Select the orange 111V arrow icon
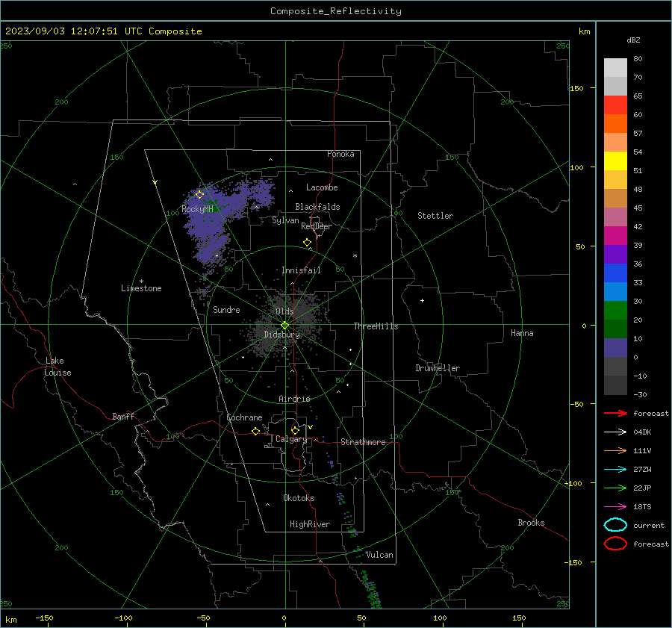The image size is (672, 628). pyautogui.click(x=615, y=450)
